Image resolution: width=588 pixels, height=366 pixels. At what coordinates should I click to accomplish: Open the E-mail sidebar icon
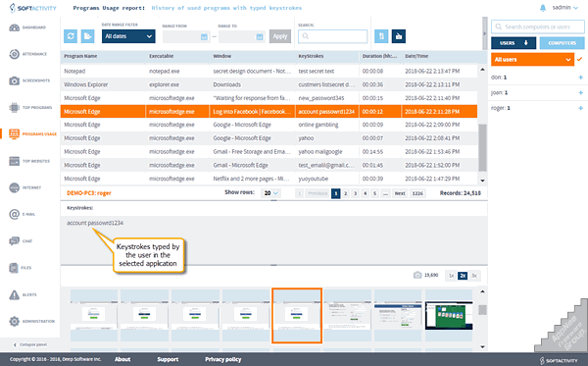pos(15,214)
